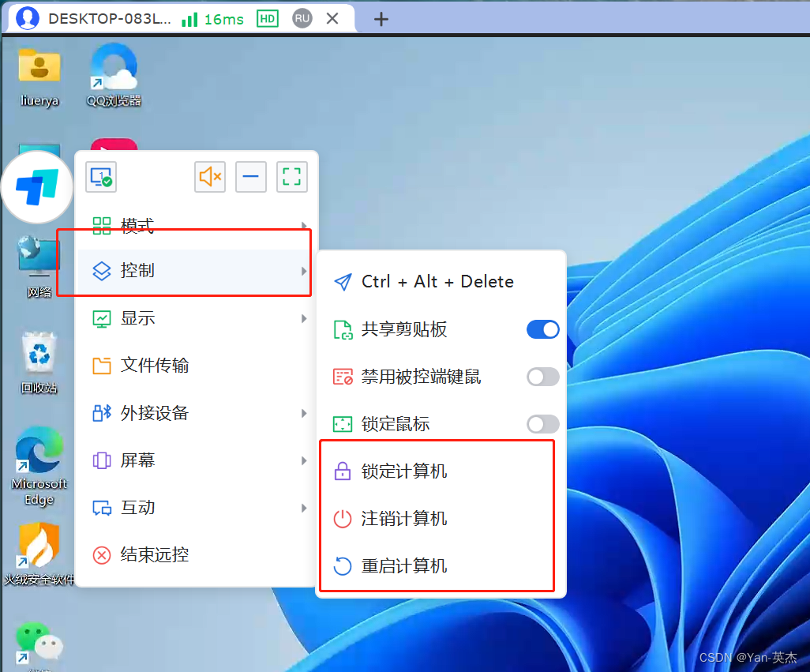Select the 回收站 recycle bin icon
The image size is (810, 672).
click(x=39, y=363)
